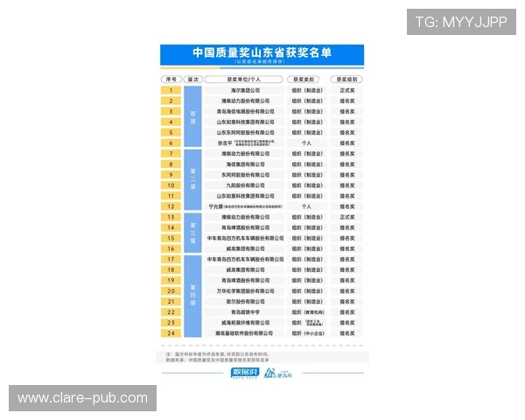The image size is (525, 420).
Task: Click the 获奖级别 column header
Action: 346,80
